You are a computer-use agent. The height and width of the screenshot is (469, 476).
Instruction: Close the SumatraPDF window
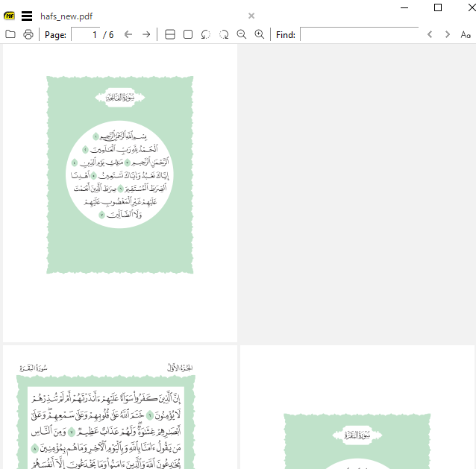472,7
